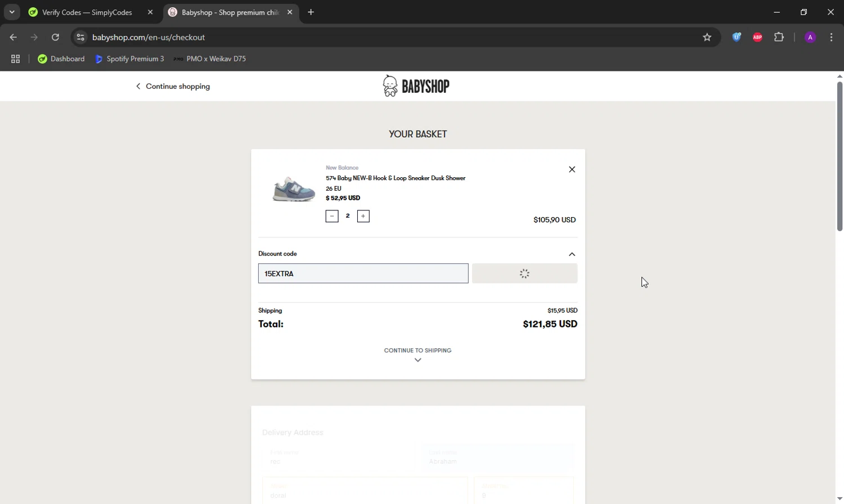The height and width of the screenshot is (504, 844).
Task: Click the $15,95 USD shipping cost
Action: click(x=562, y=310)
